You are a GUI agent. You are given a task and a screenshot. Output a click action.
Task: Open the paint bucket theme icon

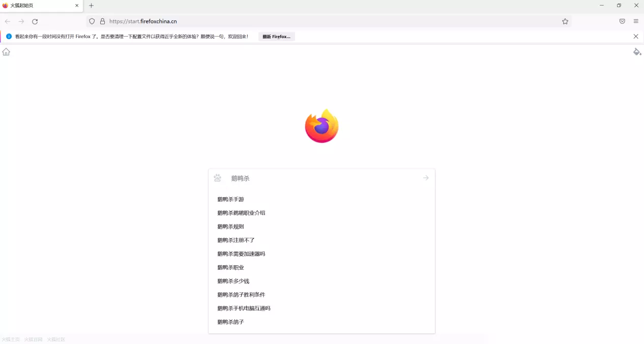click(x=637, y=52)
